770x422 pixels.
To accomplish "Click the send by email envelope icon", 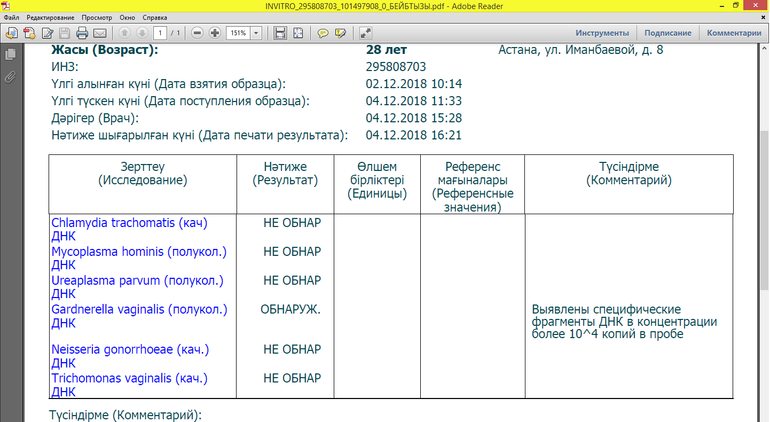I will 98,33.
